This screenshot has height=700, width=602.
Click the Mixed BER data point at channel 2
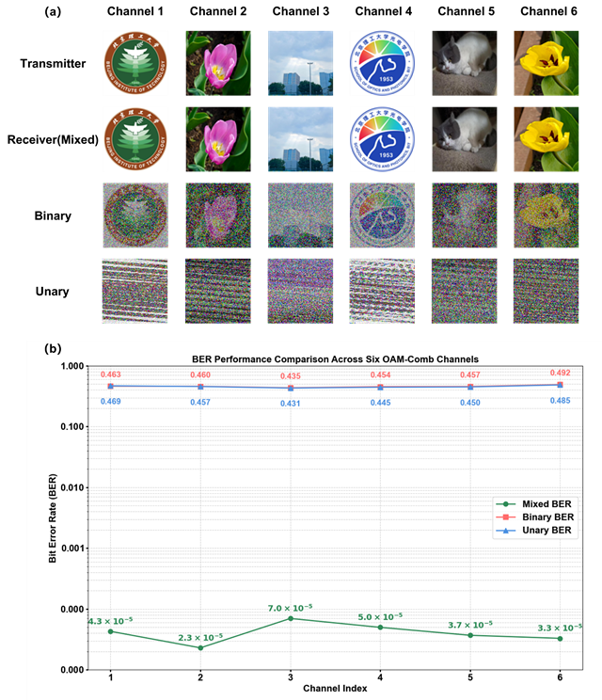click(x=200, y=647)
